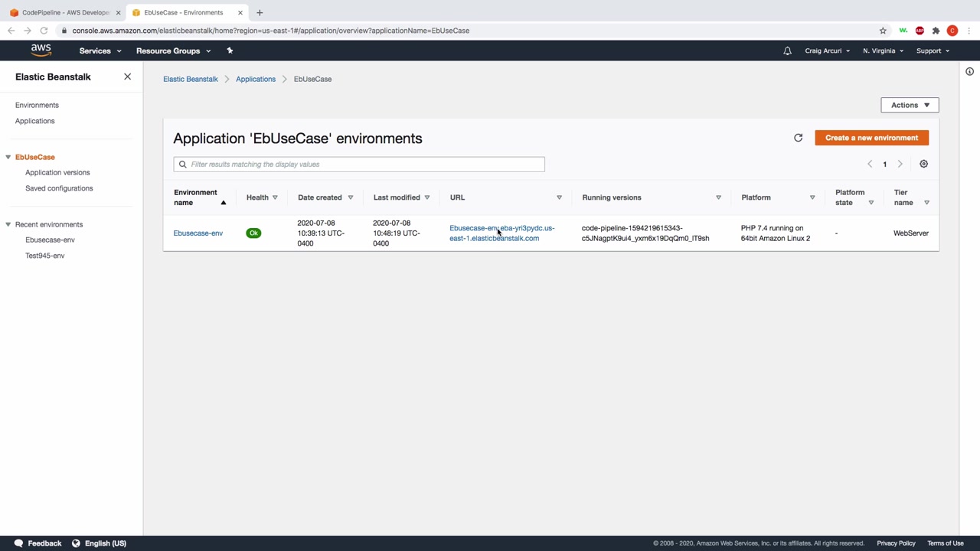Sort by Environment name ascending arrow

coord(224,203)
